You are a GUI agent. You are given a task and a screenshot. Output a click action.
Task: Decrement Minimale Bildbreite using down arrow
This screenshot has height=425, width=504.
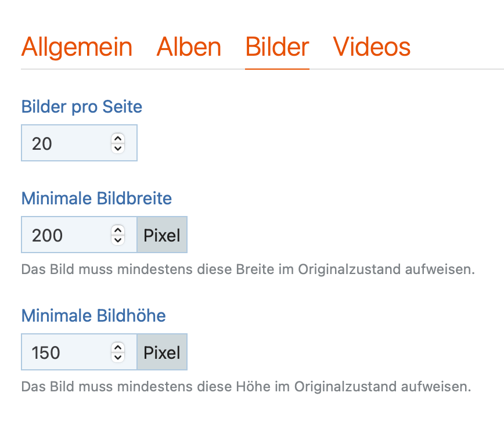point(118,239)
